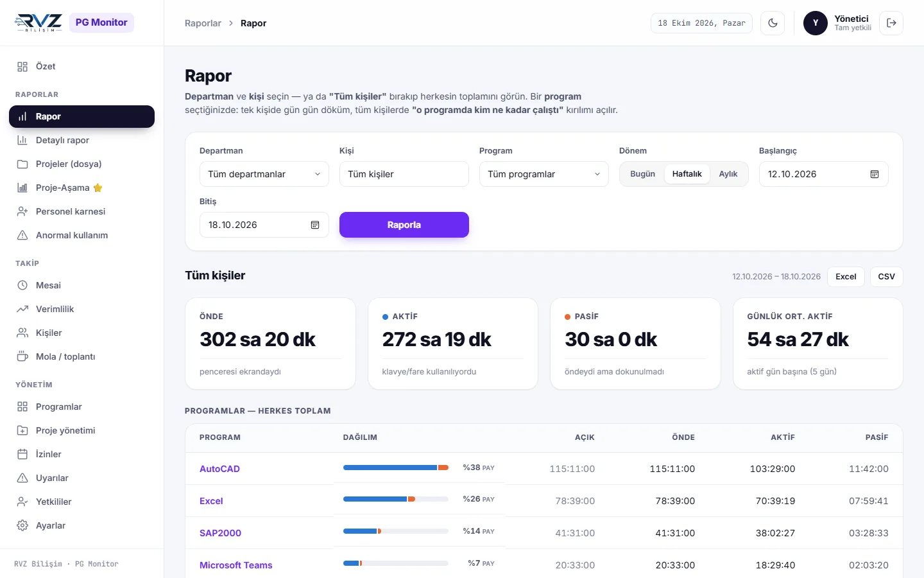Open the Başlangıç date calendar picker
The height and width of the screenshot is (578, 924).
(875, 174)
